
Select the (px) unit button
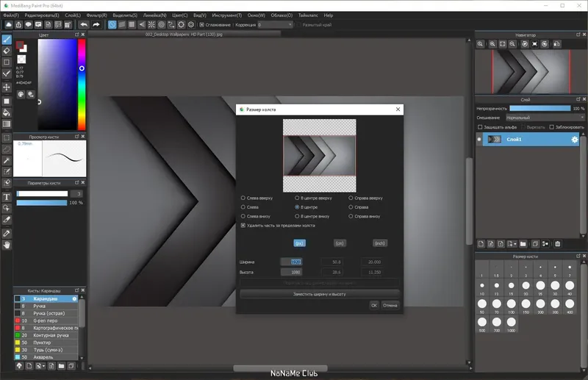pyautogui.click(x=299, y=243)
